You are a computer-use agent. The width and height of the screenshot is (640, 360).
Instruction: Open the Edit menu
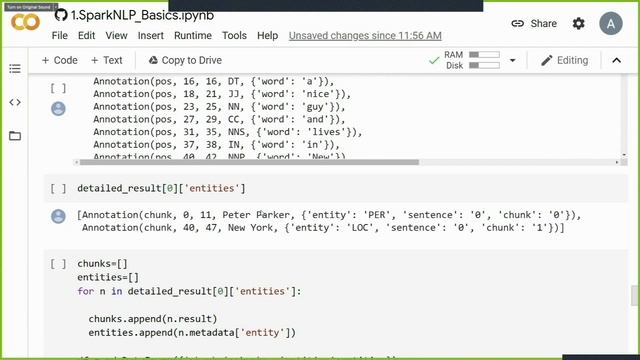(x=87, y=36)
